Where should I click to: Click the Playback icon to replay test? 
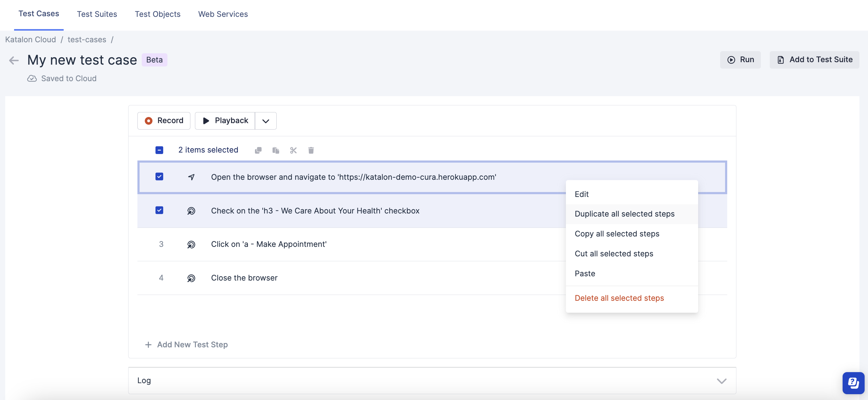click(205, 120)
